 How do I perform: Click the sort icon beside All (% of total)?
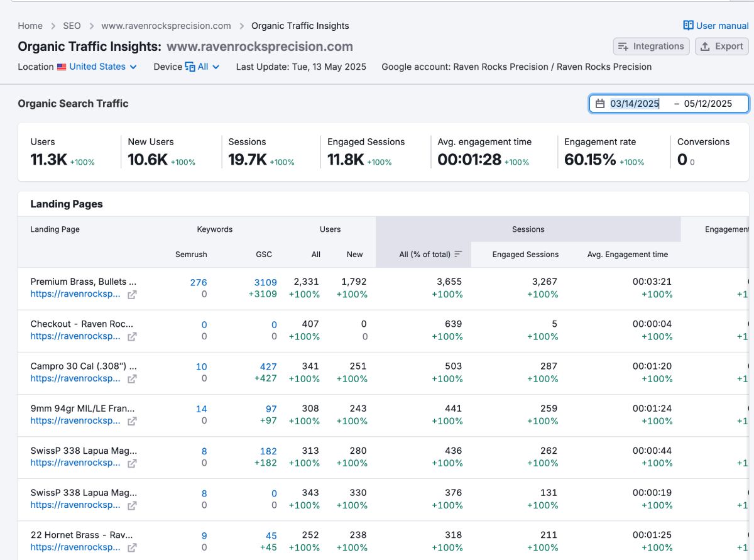coord(458,255)
